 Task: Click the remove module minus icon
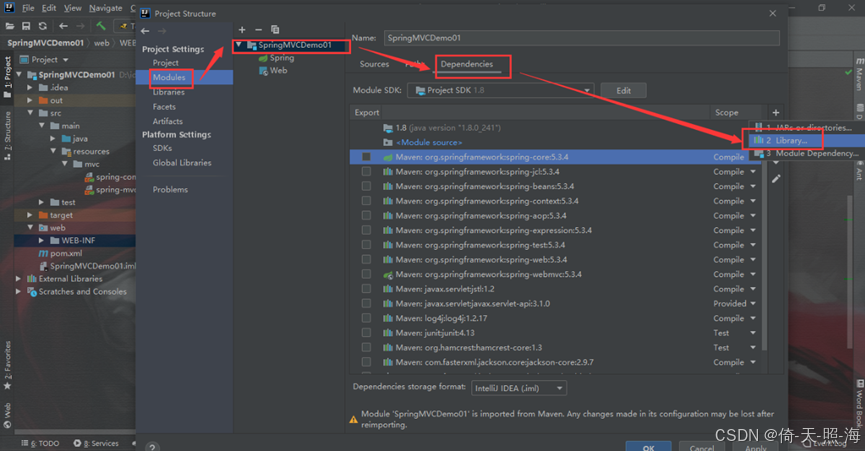pyautogui.click(x=258, y=30)
